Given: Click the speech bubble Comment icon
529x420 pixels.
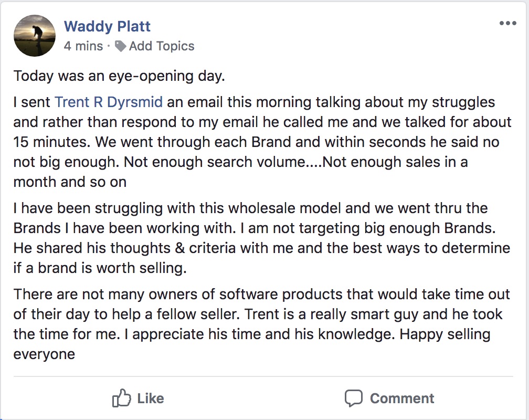Looking at the screenshot, I should click(x=354, y=398).
